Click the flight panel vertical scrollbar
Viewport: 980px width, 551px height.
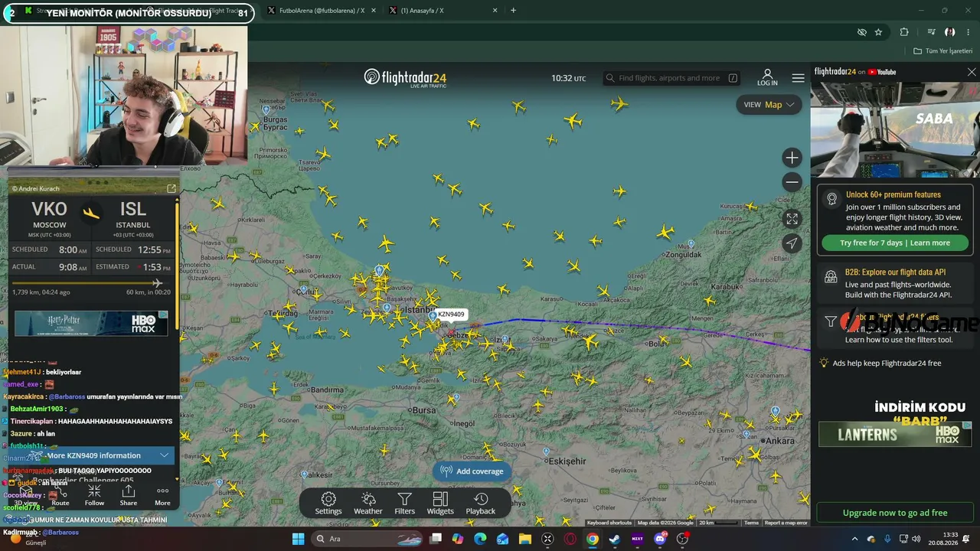click(x=178, y=266)
